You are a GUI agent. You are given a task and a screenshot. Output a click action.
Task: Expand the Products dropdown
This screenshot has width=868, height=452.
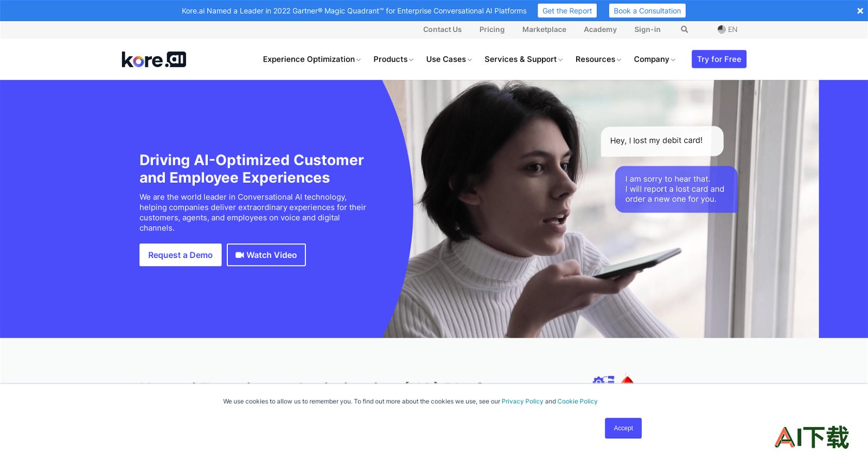click(x=393, y=59)
